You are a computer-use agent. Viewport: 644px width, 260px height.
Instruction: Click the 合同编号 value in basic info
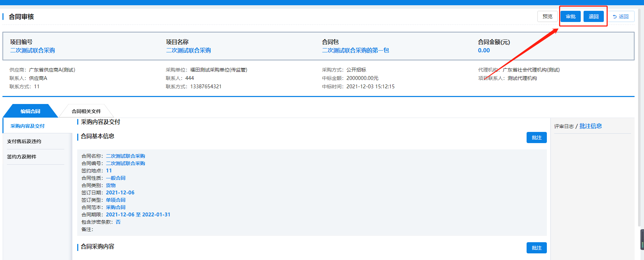(x=125, y=163)
